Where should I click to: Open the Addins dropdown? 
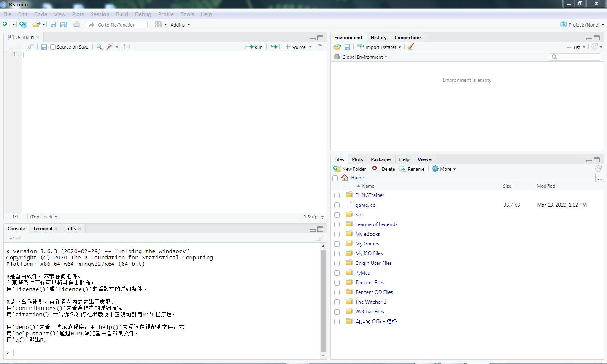[x=180, y=25]
